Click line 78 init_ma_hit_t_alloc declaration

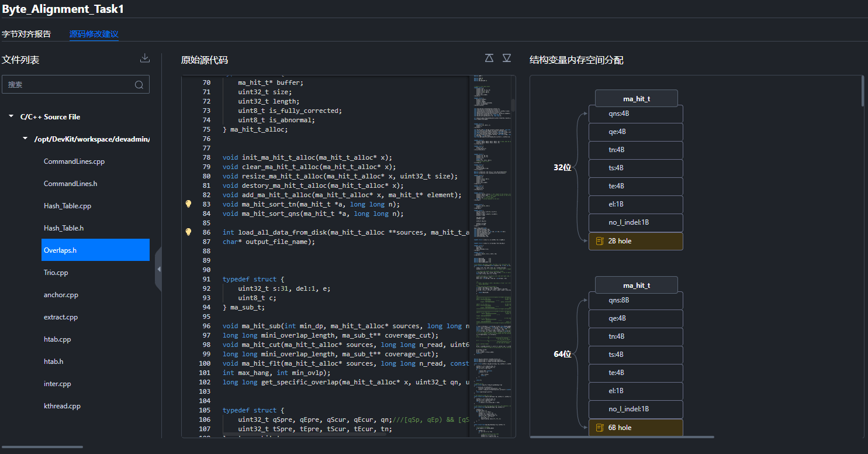click(x=307, y=157)
